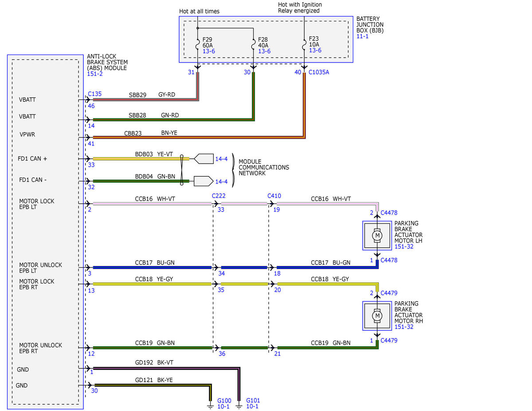Open the 13-6 link below fuse F29
This screenshot has height=411, width=532.
coord(209,51)
